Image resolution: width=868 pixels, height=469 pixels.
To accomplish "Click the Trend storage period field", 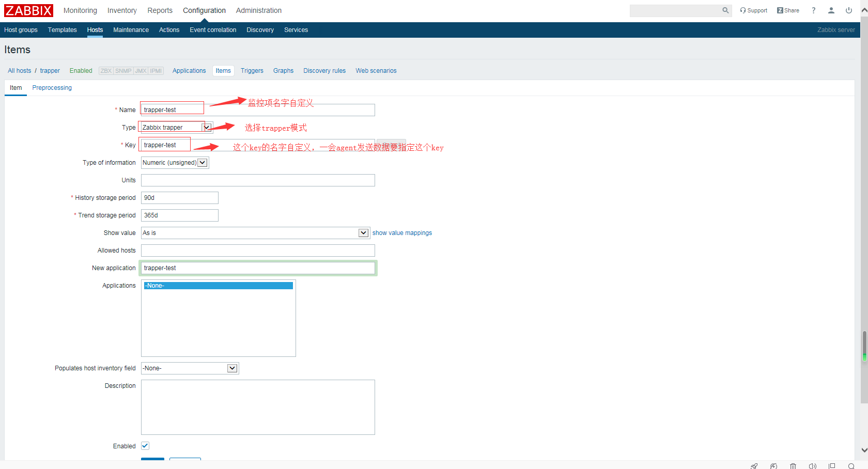I will 180,215.
